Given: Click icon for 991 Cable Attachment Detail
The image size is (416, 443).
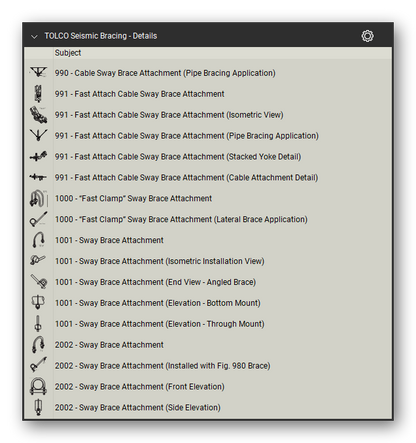Looking at the screenshot, I should [x=38, y=177].
